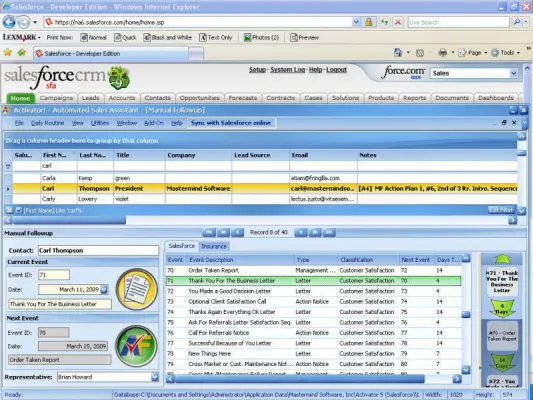The width and height of the screenshot is (533, 400).
Task: Click the Contact name input field
Action: click(x=98, y=250)
